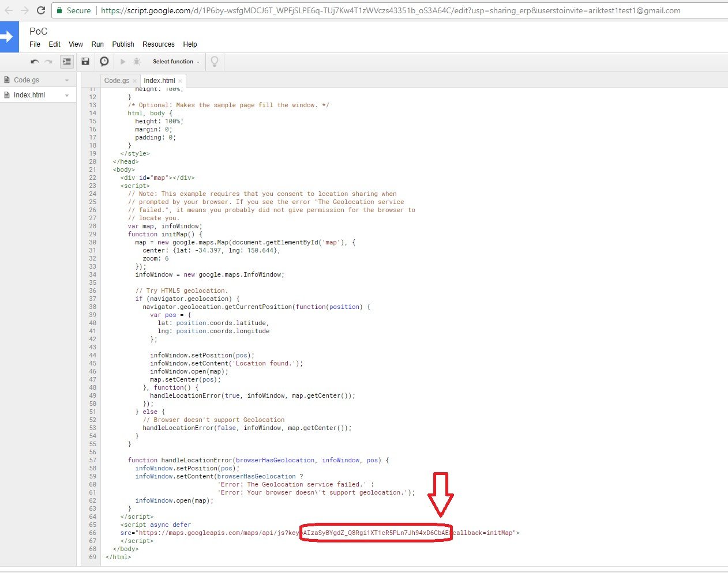The width and height of the screenshot is (728, 573).
Task: Select Code.gs in the file sidebar
Action: (x=27, y=80)
